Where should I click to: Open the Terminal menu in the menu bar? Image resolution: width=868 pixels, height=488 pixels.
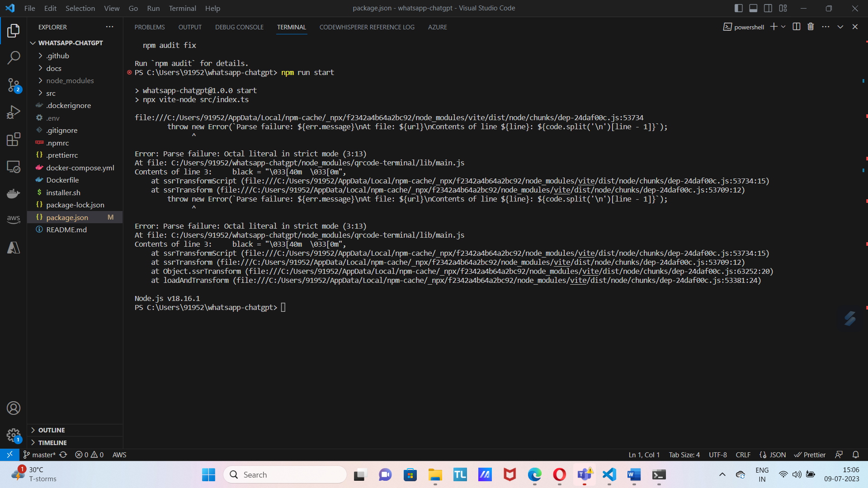pos(182,8)
